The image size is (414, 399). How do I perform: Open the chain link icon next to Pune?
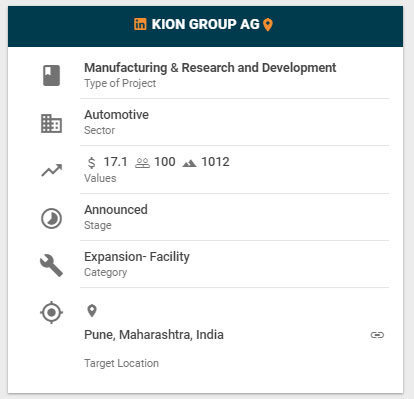point(377,335)
